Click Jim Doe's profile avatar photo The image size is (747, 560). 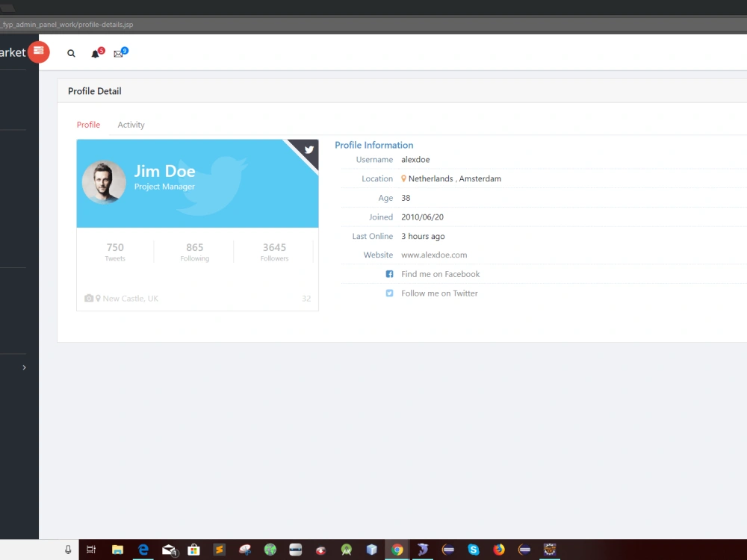point(104,182)
